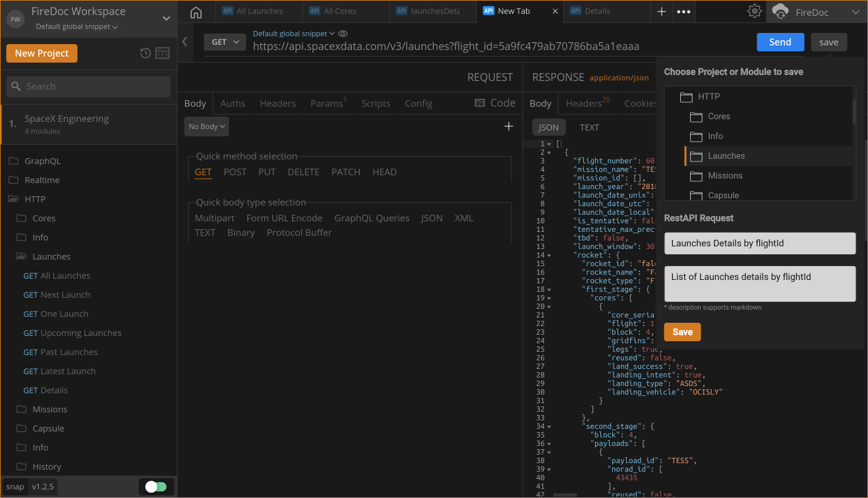868x498 pixels.
Task: Open the Scripts request tab
Action: tap(376, 103)
